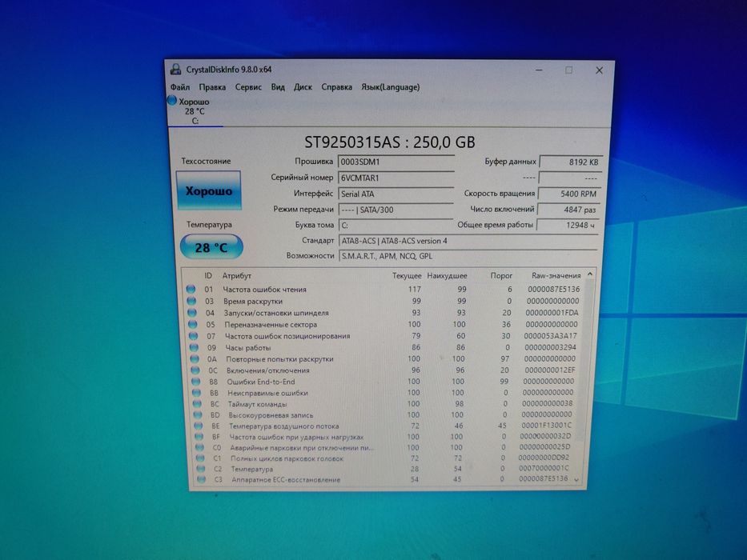Viewport: 747px width, 560px height.
Task: Click status icon for Полных циклов парковок головок
Action: 201,458
